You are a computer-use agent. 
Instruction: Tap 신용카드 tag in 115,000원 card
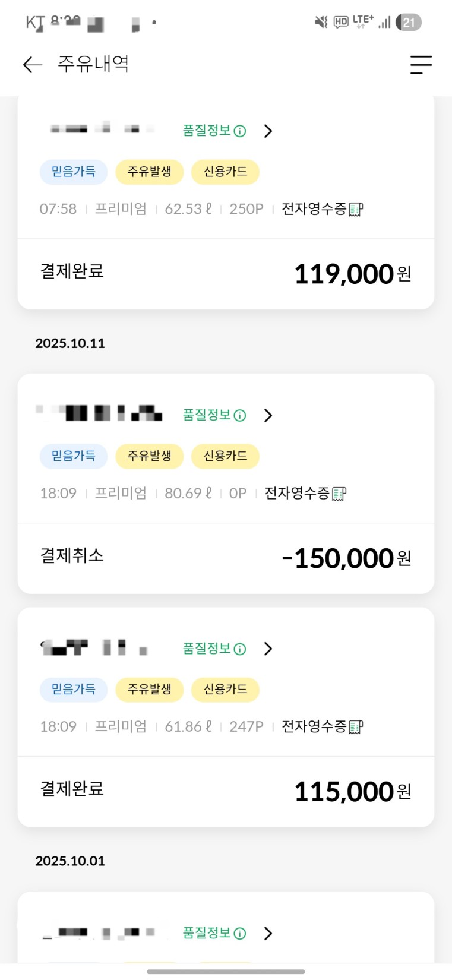pyautogui.click(x=225, y=690)
